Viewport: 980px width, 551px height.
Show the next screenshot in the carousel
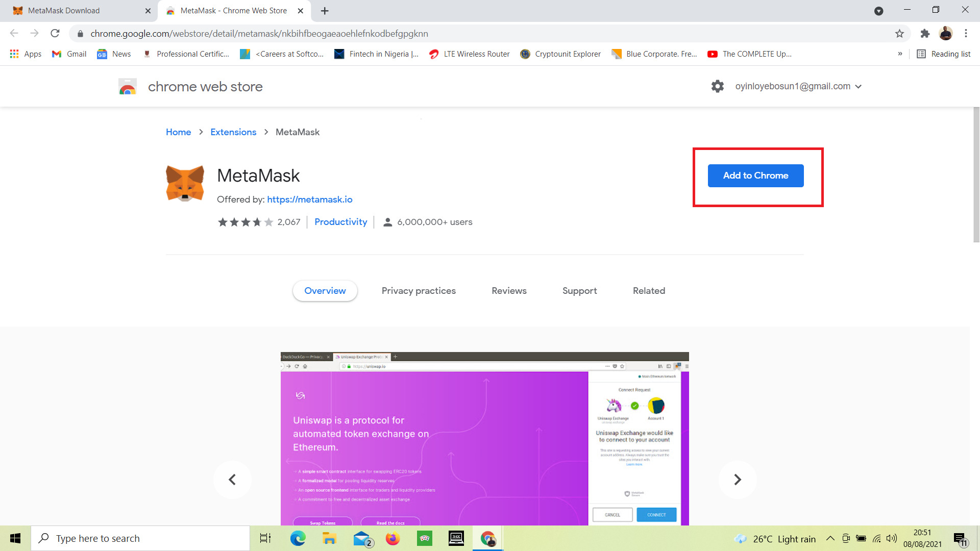(x=738, y=480)
